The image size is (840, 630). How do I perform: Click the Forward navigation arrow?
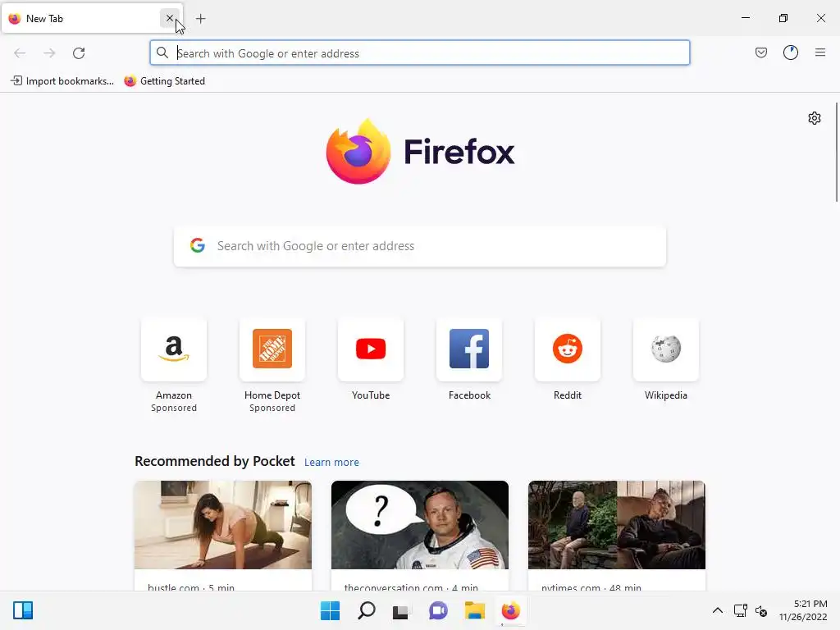49,53
